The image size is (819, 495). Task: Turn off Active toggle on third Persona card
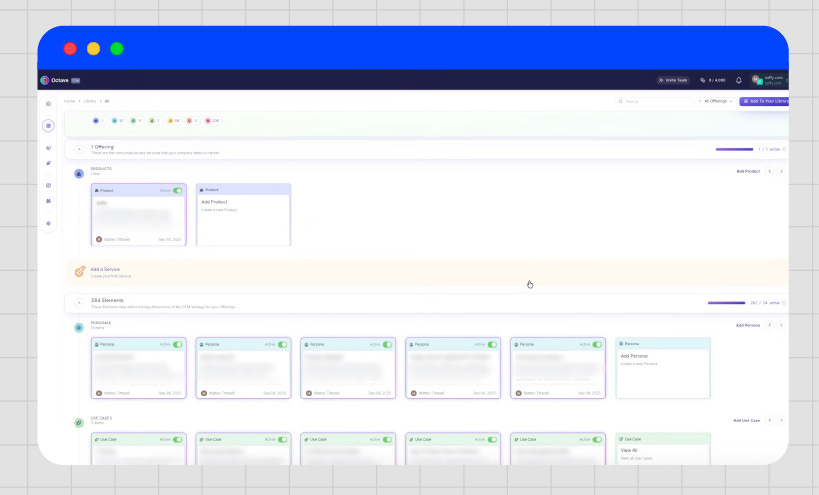pyautogui.click(x=388, y=345)
